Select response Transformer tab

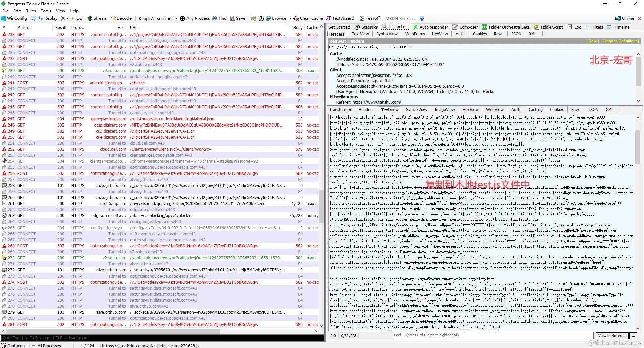[x=340, y=110]
